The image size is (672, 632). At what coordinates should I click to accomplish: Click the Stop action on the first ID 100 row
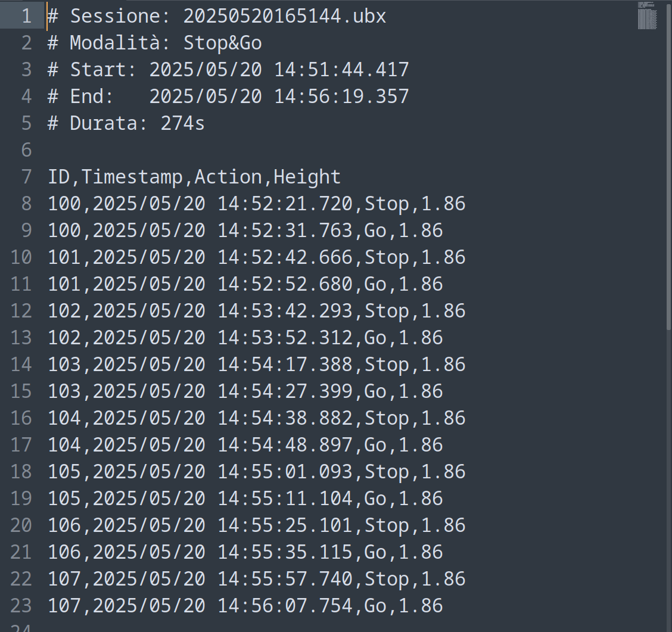coord(387,204)
